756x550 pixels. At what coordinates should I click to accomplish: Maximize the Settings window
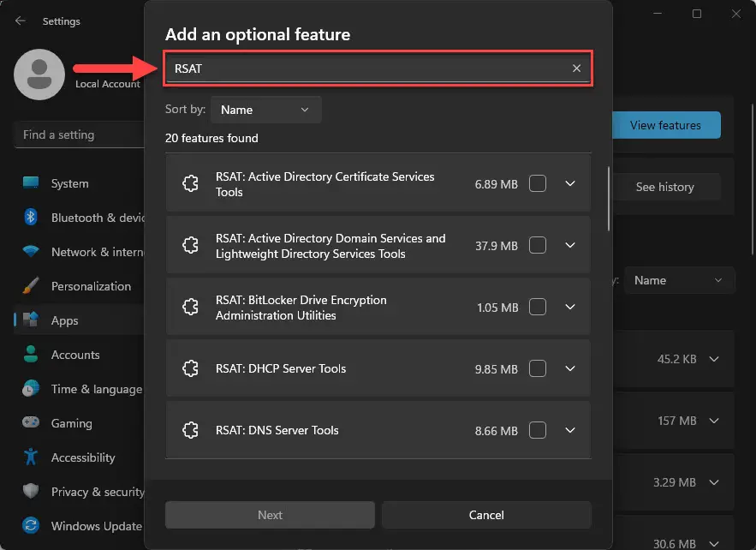pyautogui.click(x=697, y=14)
